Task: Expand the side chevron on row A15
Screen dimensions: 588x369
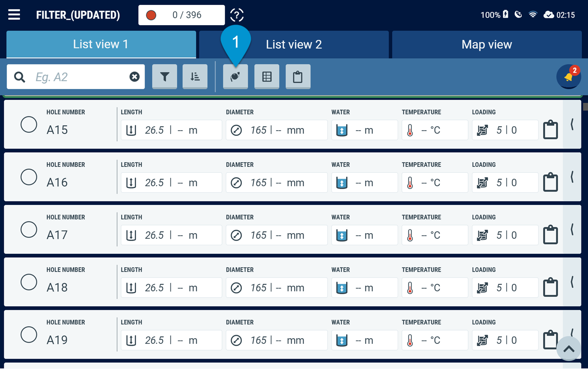Action: point(572,124)
